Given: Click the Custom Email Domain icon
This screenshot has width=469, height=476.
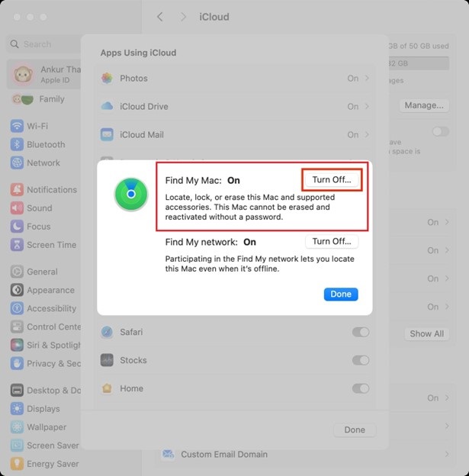Looking at the screenshot, I should point(168,454).
